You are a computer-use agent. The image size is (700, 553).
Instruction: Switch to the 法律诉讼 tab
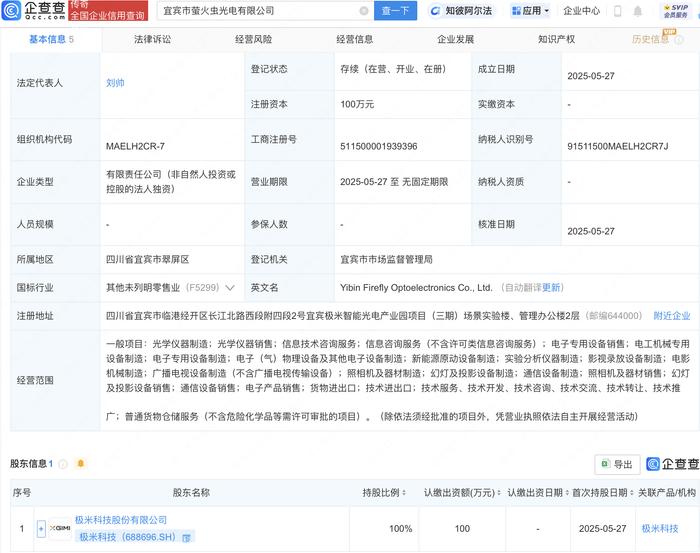point(152,40)
